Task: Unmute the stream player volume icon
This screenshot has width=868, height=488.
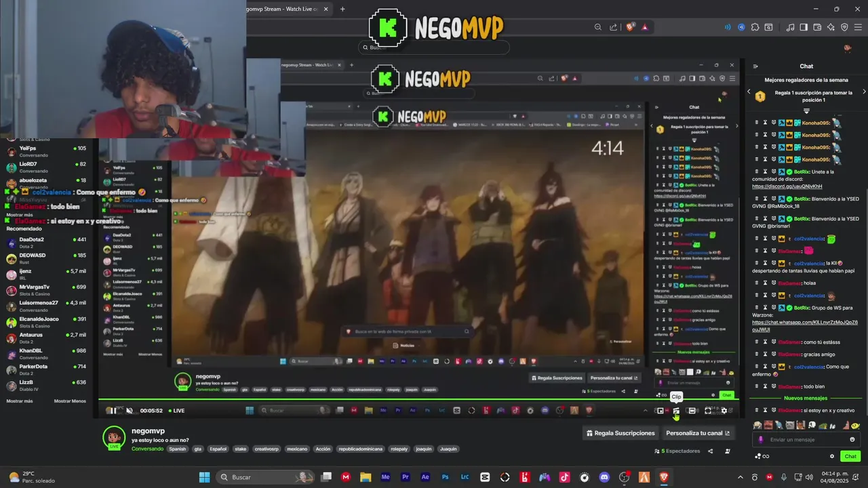Action: (x=130, y=410)
